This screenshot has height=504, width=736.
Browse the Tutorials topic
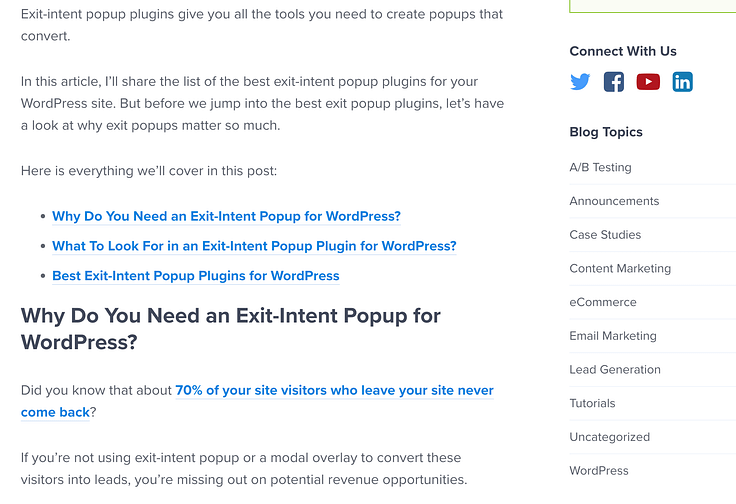(x=592, y=404)
